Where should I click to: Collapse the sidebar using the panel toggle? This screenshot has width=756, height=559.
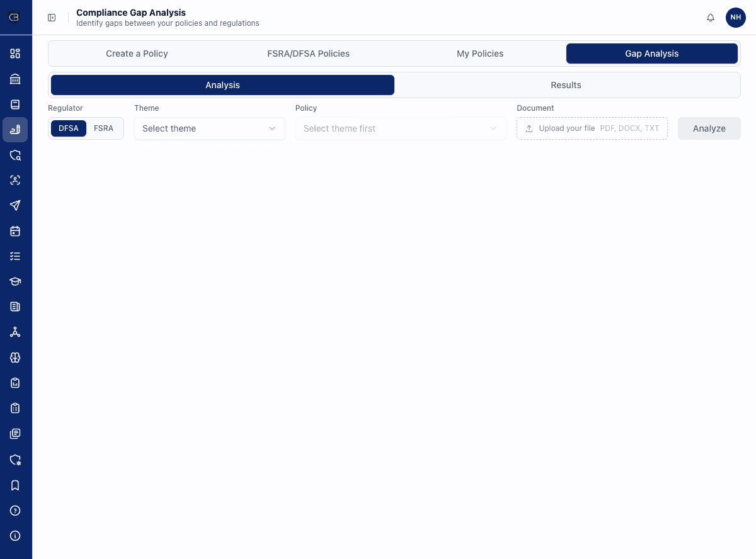[x=52, y=18]
